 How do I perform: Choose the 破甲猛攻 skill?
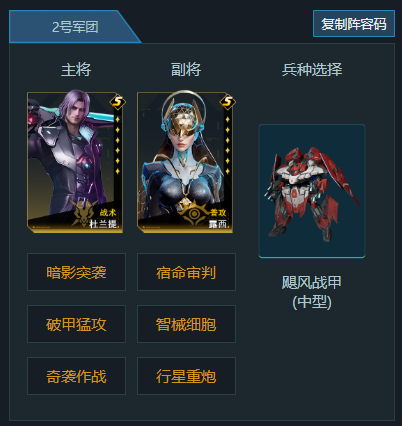tap(76, 324)
